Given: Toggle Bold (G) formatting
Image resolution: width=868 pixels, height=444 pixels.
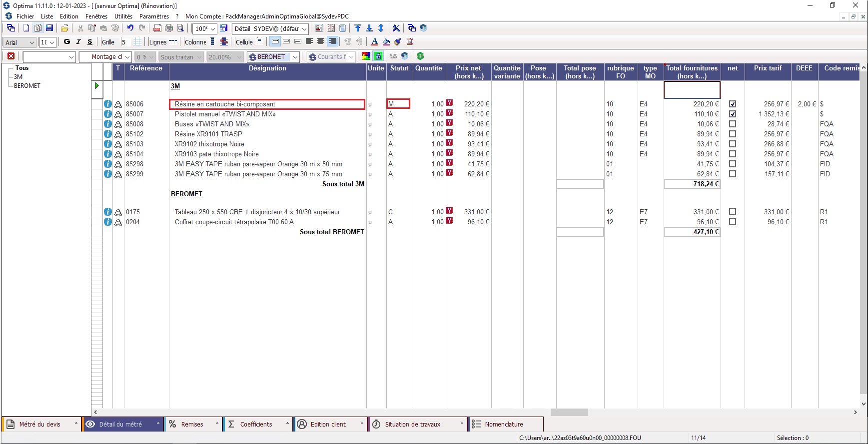Looking at the screenshot, I should (x=67, y=42).
